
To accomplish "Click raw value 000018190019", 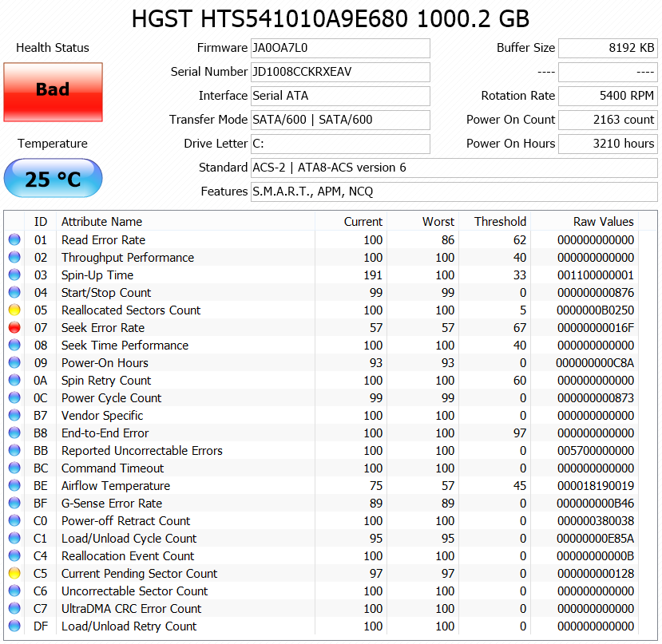I will coord(595,486).
